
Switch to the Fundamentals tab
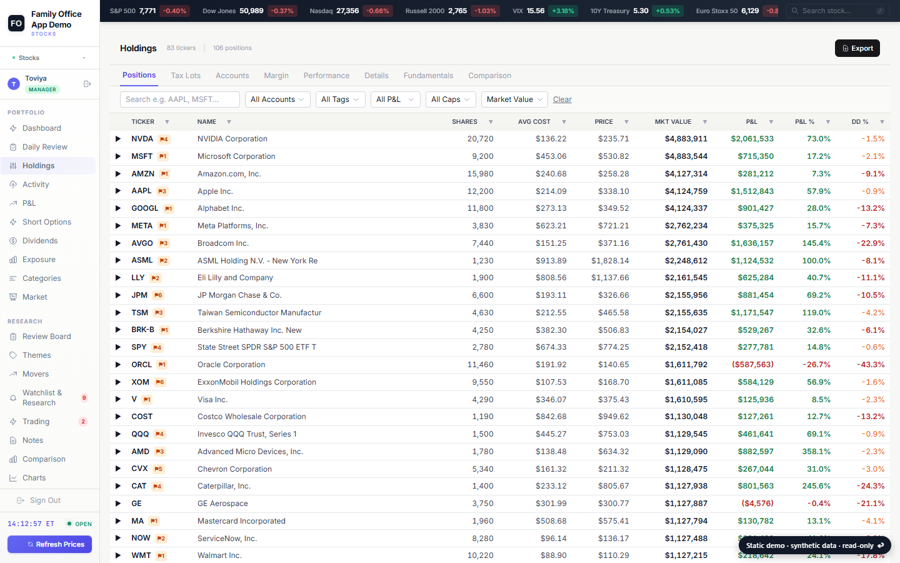click(x=428, y=75)
